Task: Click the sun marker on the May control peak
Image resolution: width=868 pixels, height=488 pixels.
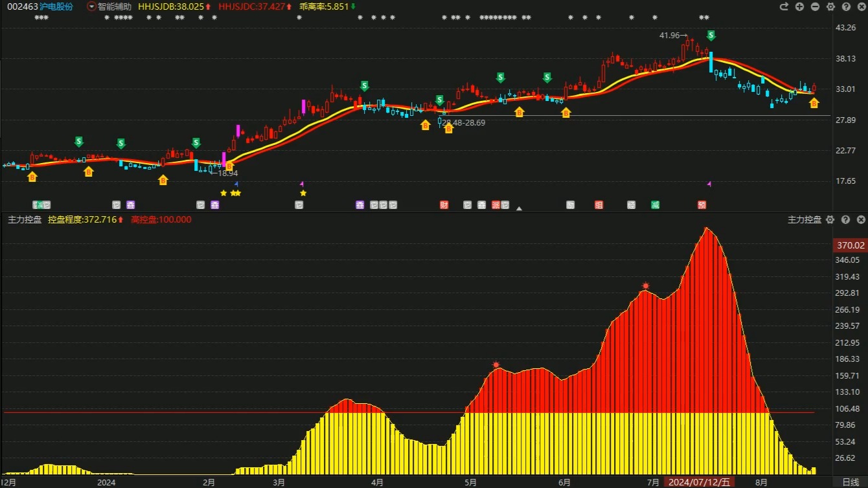Action: 496,365
